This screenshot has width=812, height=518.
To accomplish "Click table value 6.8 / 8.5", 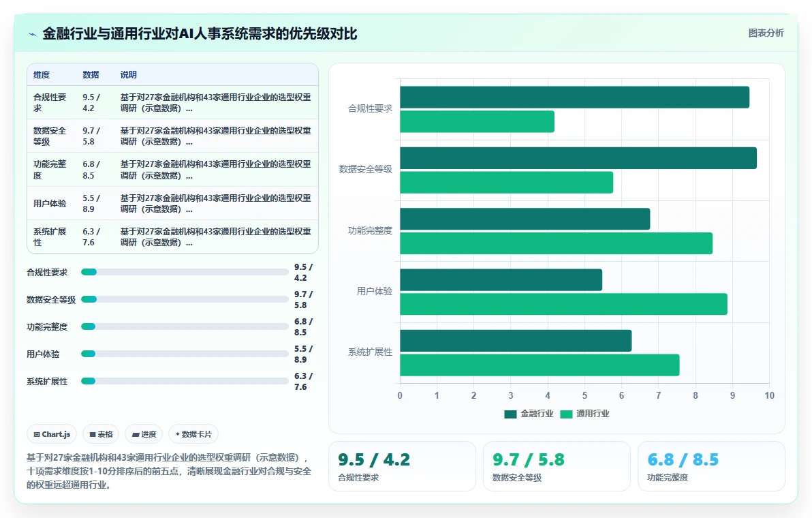I will point(91,170).
